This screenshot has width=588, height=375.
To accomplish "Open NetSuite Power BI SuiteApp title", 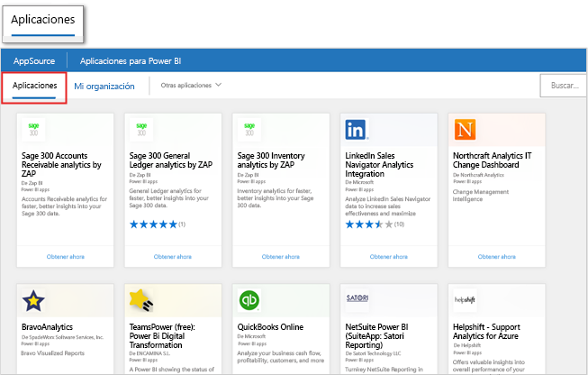I will coord(376,336).
